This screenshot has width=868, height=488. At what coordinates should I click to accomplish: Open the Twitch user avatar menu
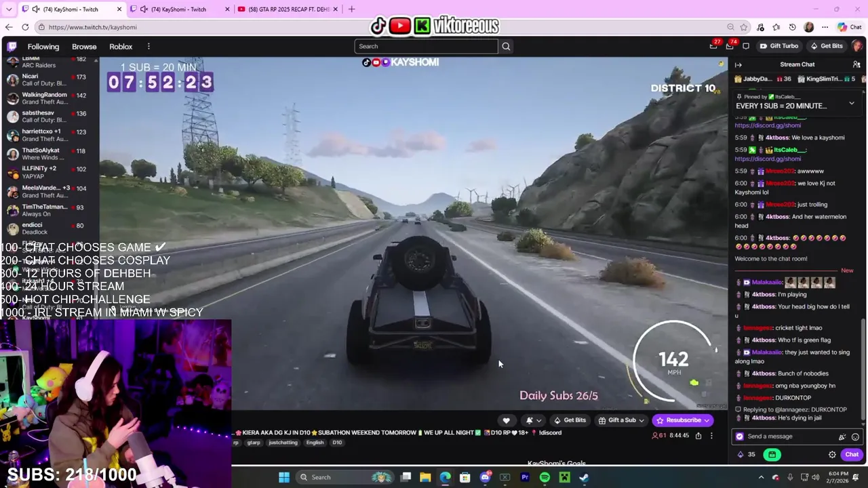click(858, 46)
